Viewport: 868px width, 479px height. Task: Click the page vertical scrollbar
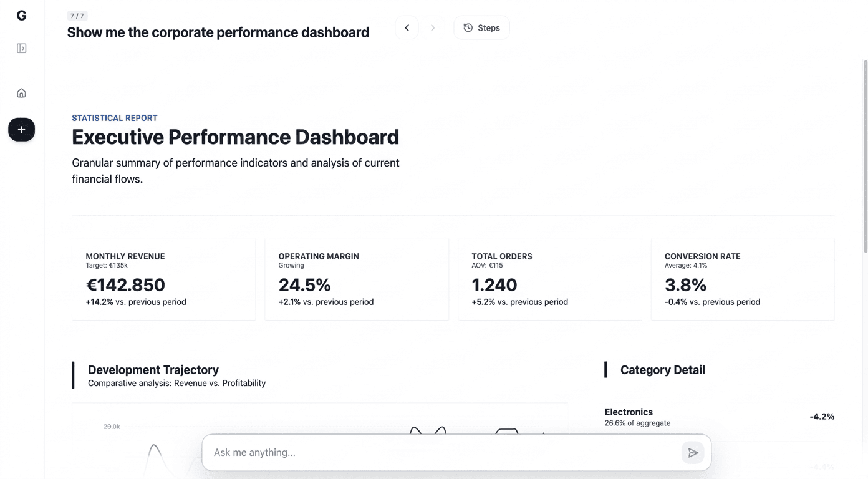pyautogui.click(x=865, y=156)
